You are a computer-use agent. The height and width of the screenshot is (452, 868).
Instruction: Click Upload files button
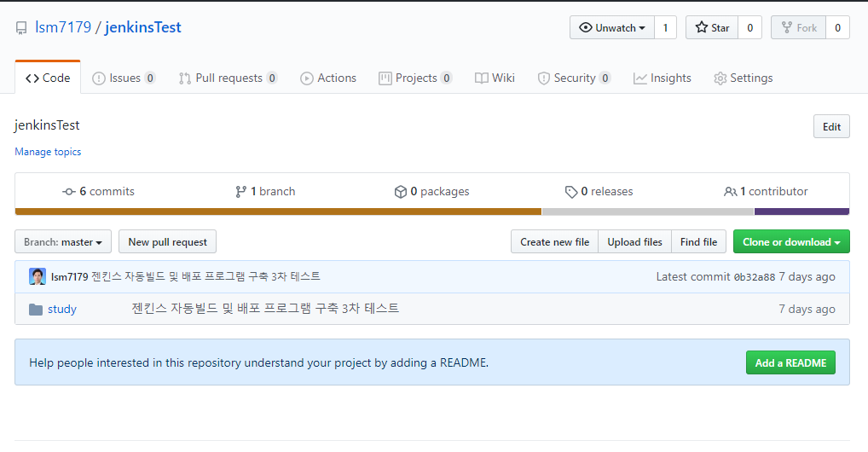coord(635,242)
